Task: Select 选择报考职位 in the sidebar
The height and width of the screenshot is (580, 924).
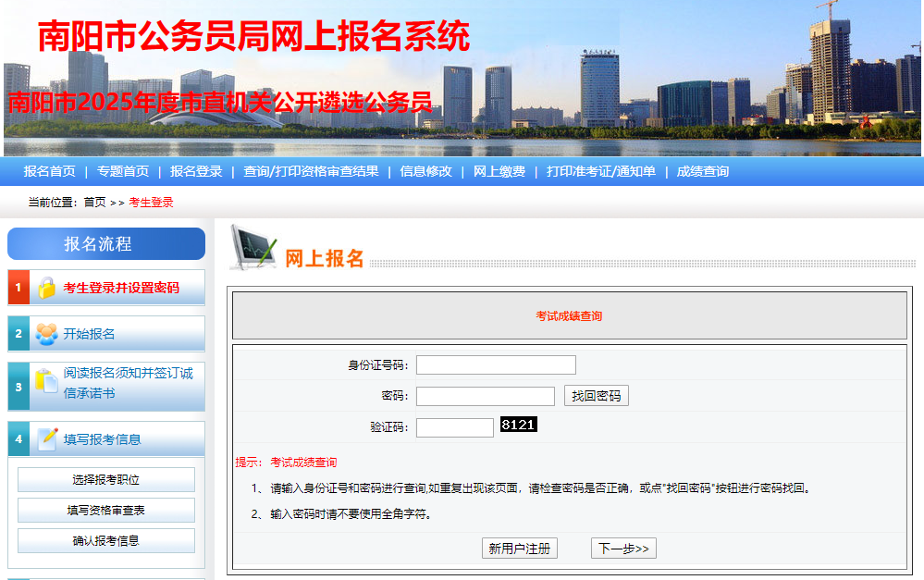Action: tap(106, 480)
